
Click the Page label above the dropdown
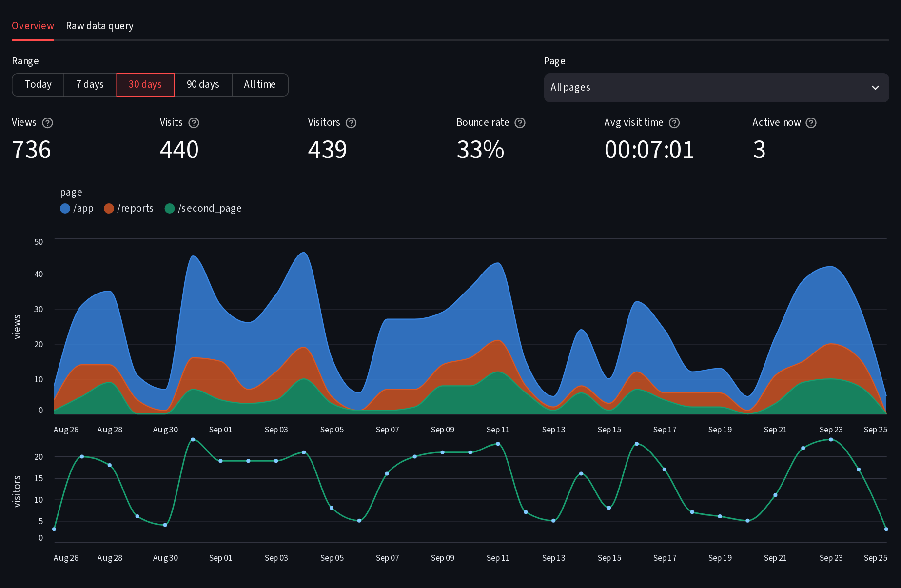[x=555, y=61]
